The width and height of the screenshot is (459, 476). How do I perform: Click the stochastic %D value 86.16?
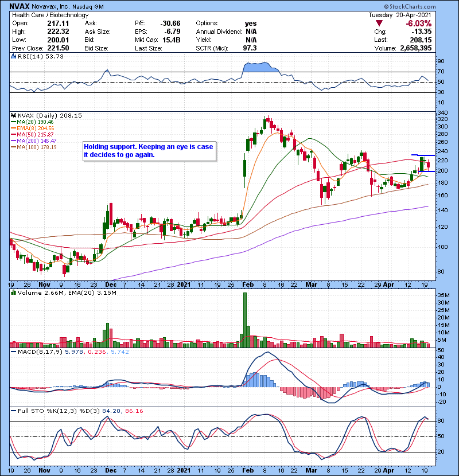point(134,411)
